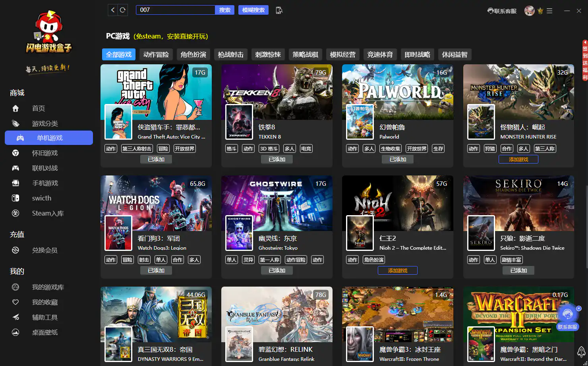Open the Granblue Fantasy Relink banner image
Image resolution: width=588 pixels, height=366 pixels.
tap(277, 314)
